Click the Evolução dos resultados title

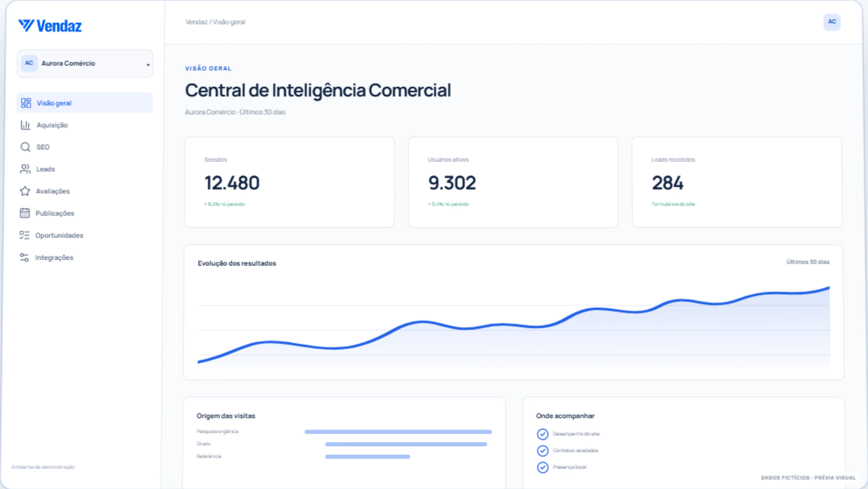point(237,263)
